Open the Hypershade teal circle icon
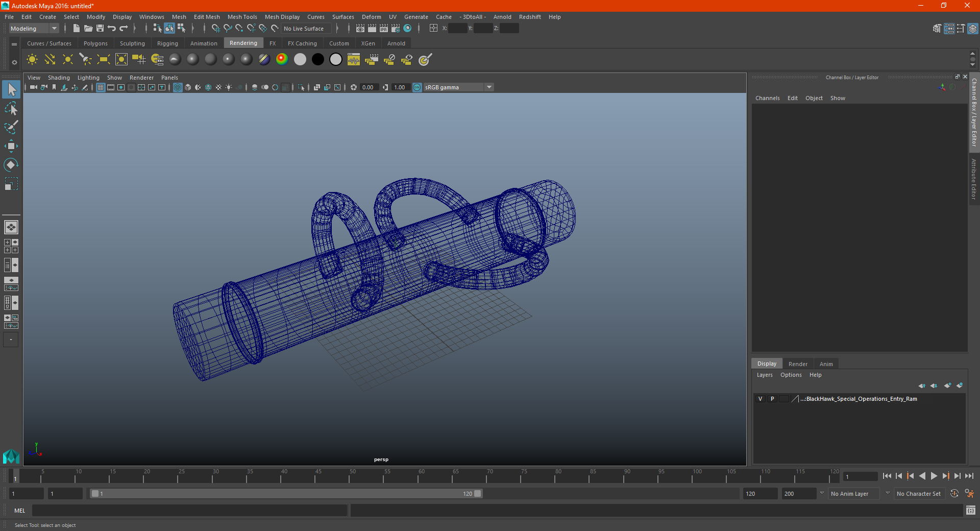The image size is (980, 531). (x=407, y=29)
